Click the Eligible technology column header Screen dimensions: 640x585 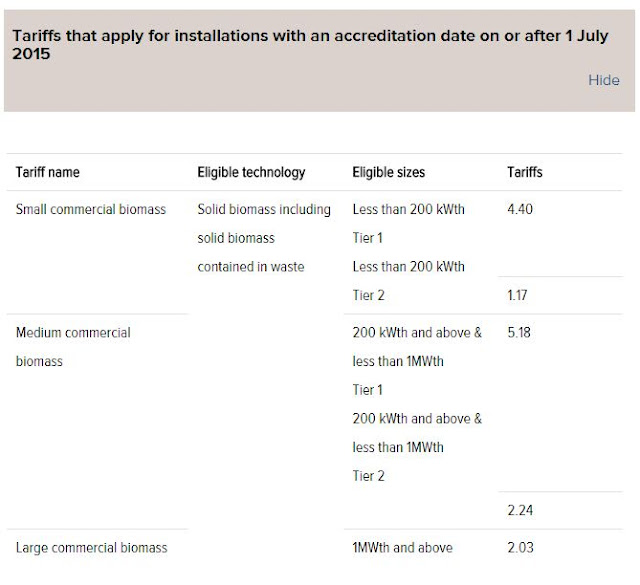(x=251, y=172)
